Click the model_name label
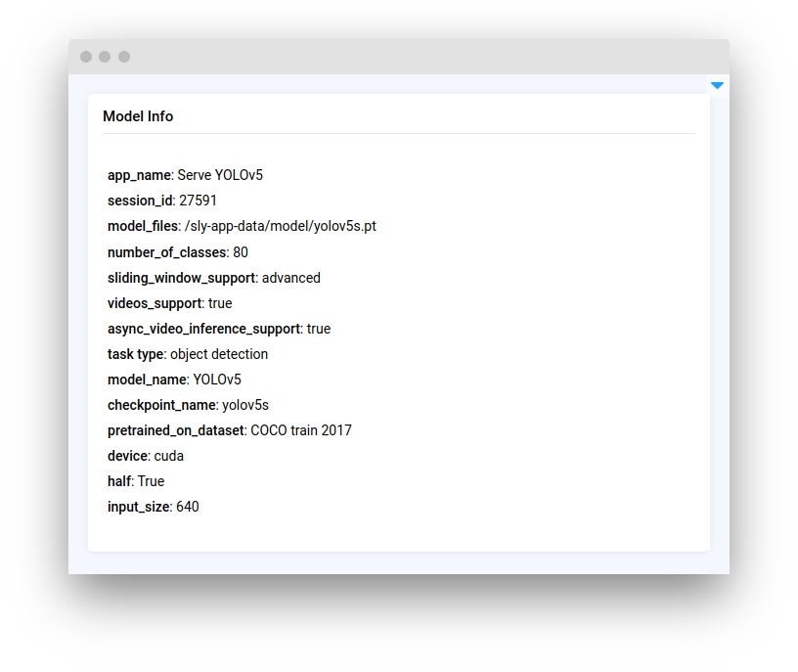The width and height of the screenshot is (798, 672). [147, 380]
